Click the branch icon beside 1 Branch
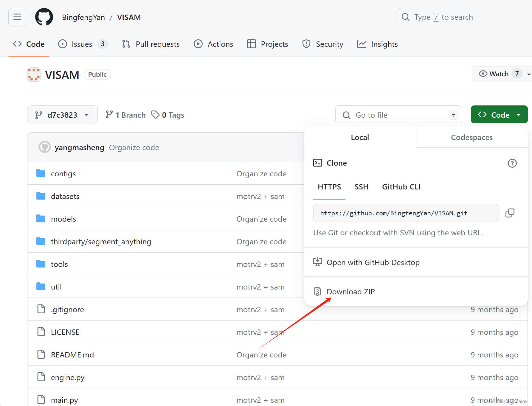532x406 pixels. (109, 115)
